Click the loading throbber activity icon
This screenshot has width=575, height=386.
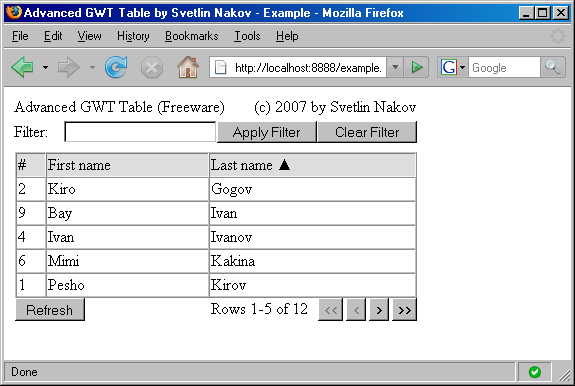pos(558,36)
